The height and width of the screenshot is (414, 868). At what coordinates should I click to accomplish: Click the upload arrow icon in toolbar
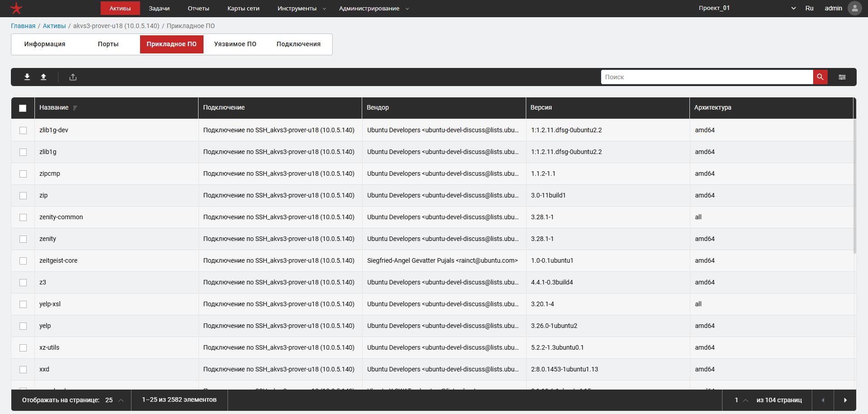pos(44,77)
